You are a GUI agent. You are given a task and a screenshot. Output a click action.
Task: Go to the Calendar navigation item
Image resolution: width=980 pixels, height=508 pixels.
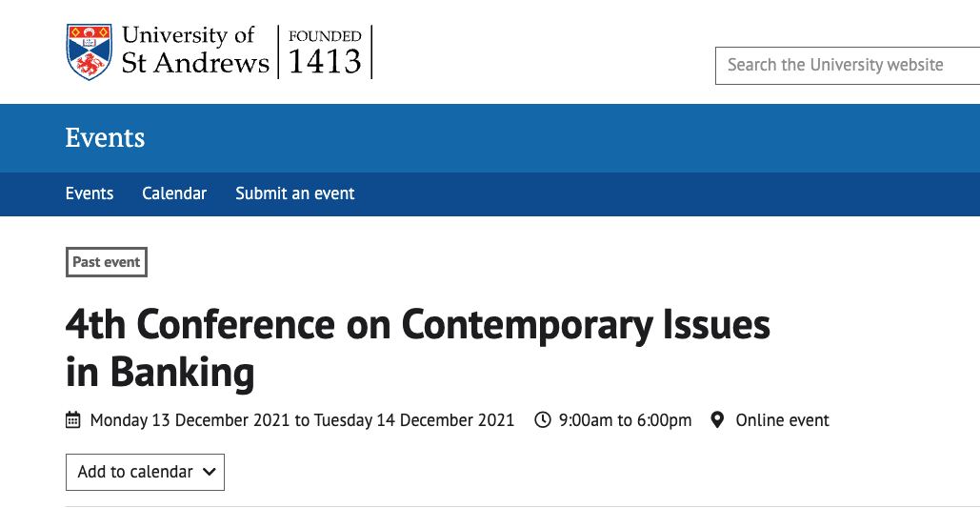point(174,193)
